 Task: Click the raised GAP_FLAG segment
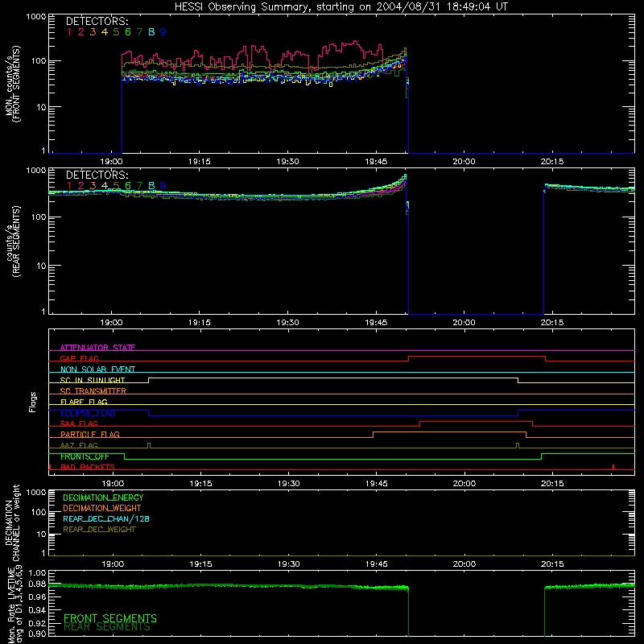click(x=477, y=357)
